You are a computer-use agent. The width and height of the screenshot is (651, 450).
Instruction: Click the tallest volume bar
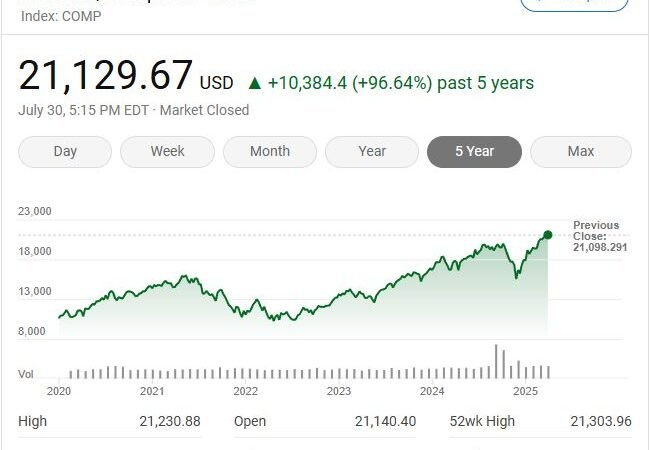coord(496,361)
